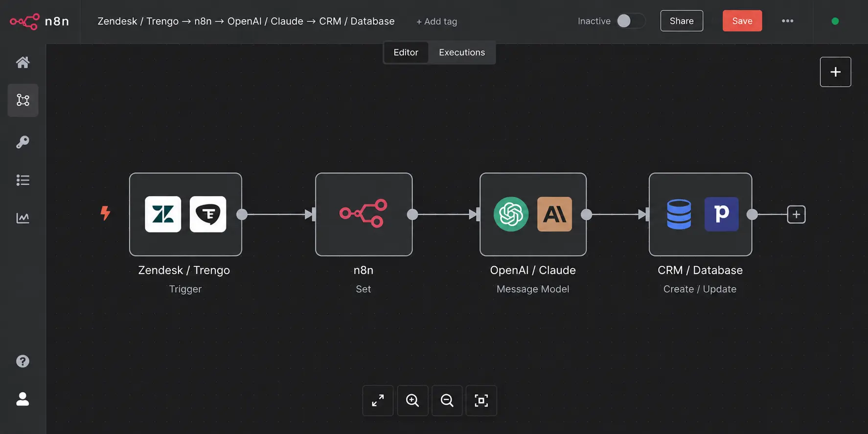Viewport: 868px width, 434px height.
Task: Click the green status indicator dot
Action: [835, 21]
